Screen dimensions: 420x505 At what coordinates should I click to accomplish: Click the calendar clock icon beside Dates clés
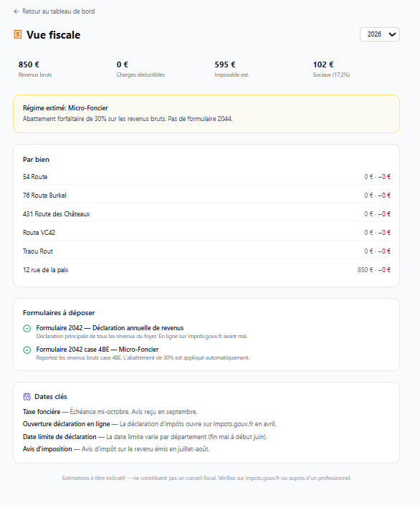pos(27,397)
